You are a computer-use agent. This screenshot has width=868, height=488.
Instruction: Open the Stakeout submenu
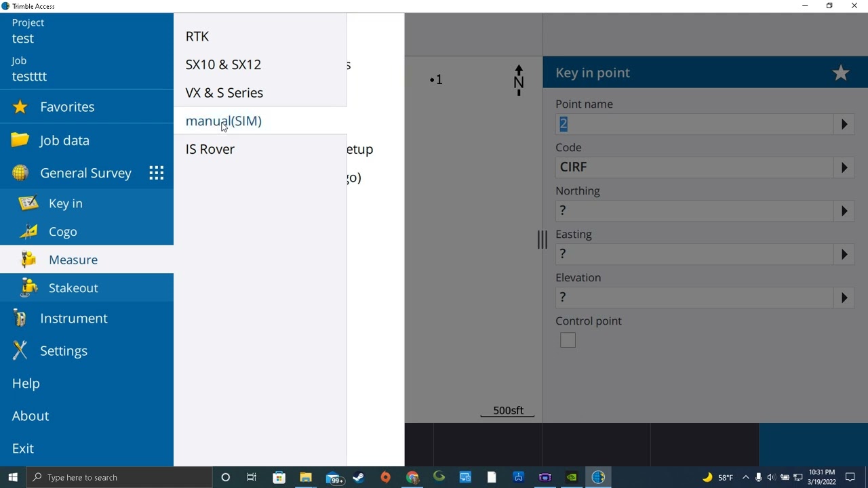(87, 288)
